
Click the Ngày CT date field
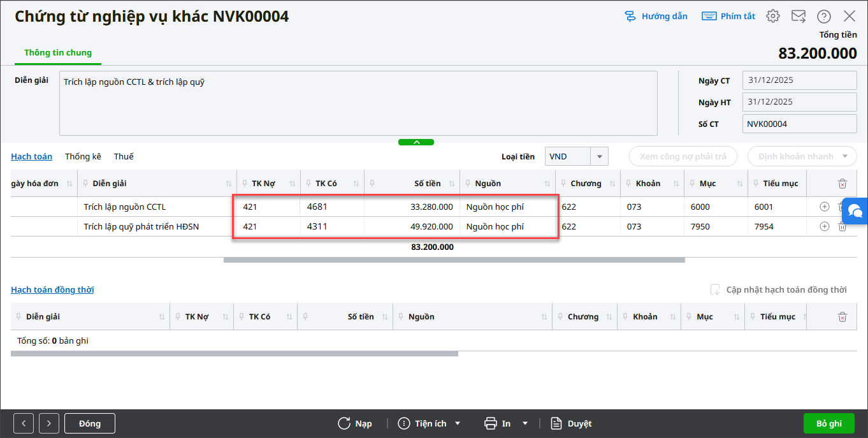click(x=800, y=80)
